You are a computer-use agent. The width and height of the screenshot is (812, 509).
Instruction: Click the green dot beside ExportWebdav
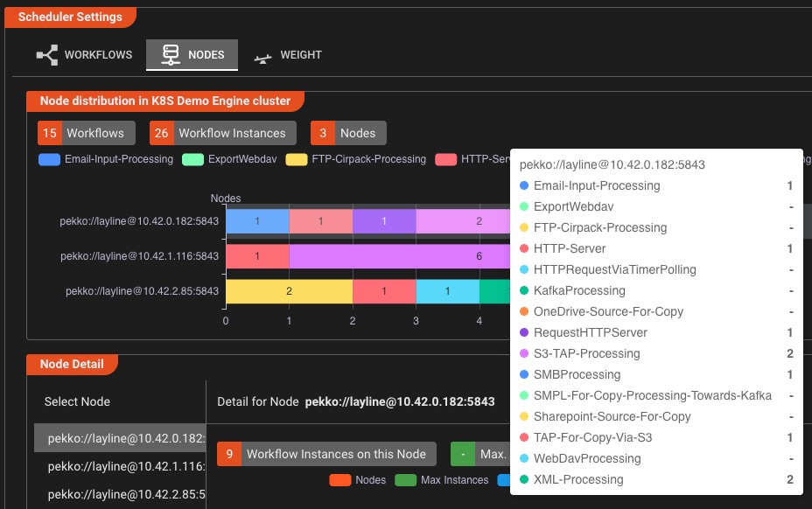pos(523,206)
